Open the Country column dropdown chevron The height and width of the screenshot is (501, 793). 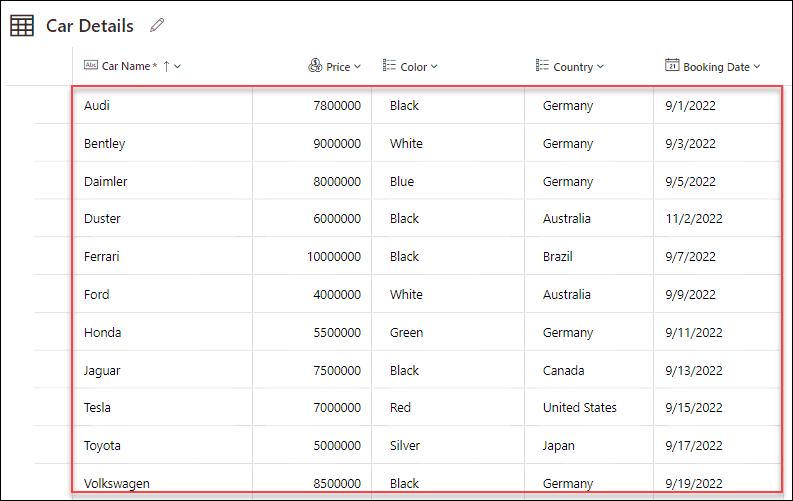click(x=600, y=66)
